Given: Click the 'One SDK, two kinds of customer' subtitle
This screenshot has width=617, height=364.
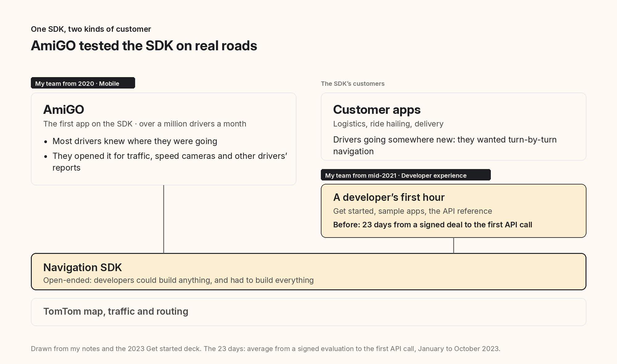Looking at the screenshot, I should tap(91, 29).
